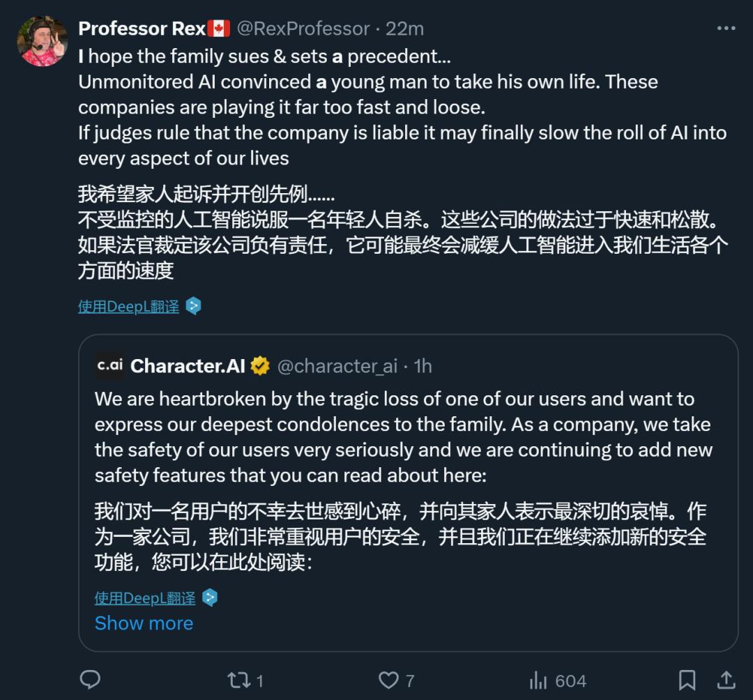Click the Character.AI gold verified badge

pyautogui.click(x=260, y=365)
